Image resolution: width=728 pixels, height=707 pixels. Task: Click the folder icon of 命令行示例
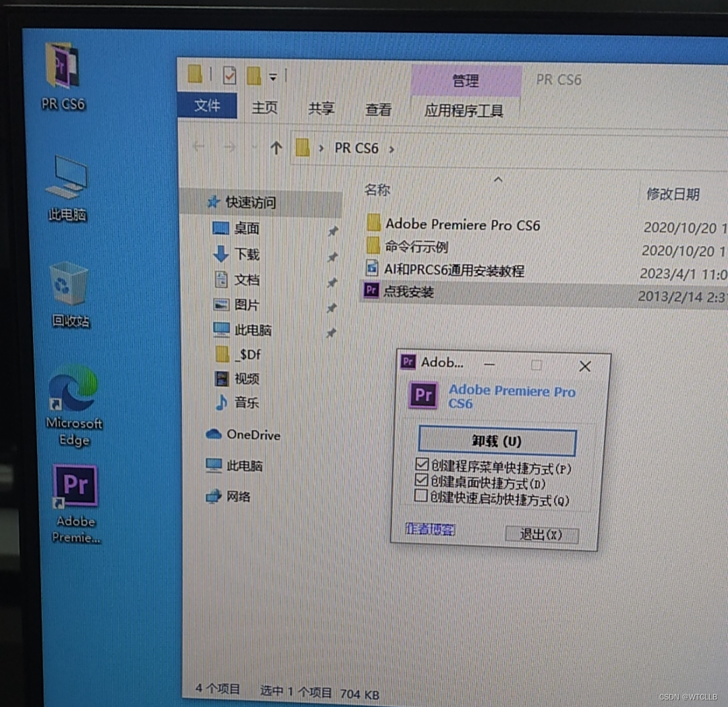[373, 245]
